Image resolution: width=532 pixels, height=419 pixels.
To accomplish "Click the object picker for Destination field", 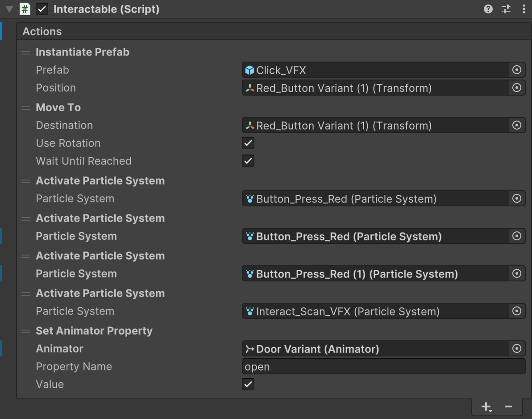I will coord(517,126).
